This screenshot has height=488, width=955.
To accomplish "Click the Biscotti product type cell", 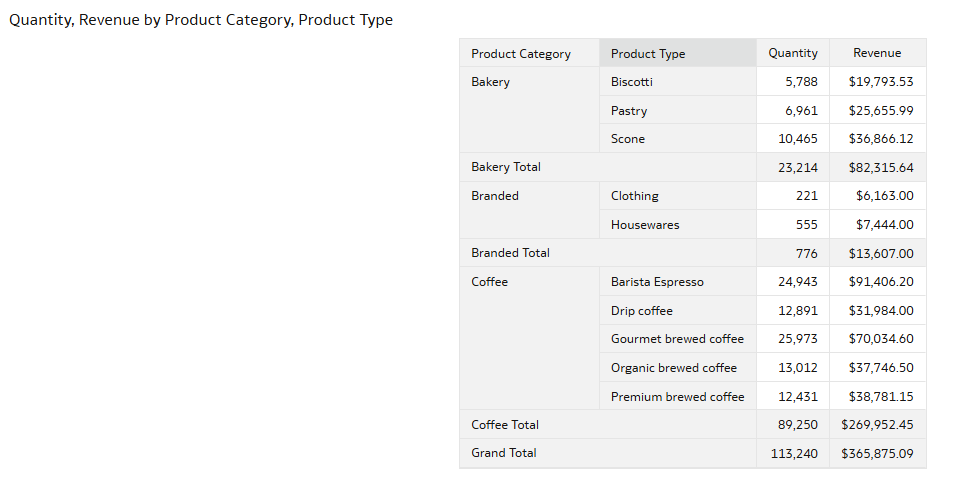I will (x=631, y=82).
